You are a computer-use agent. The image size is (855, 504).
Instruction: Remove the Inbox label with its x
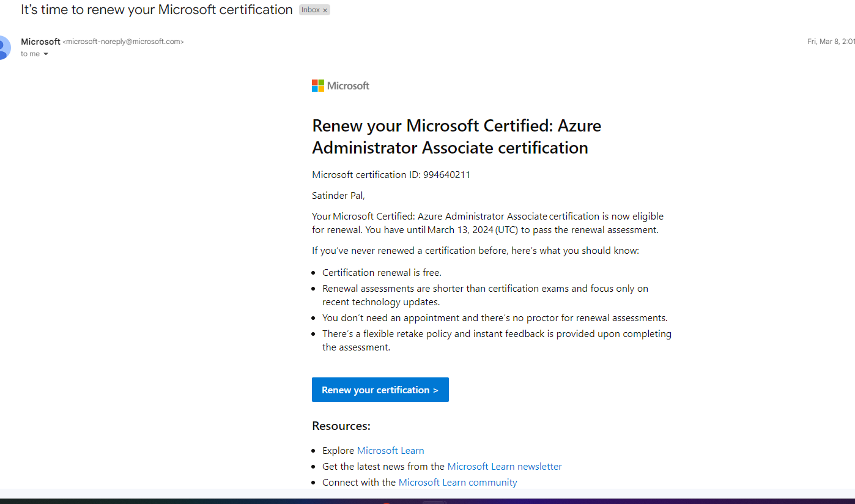325,10
